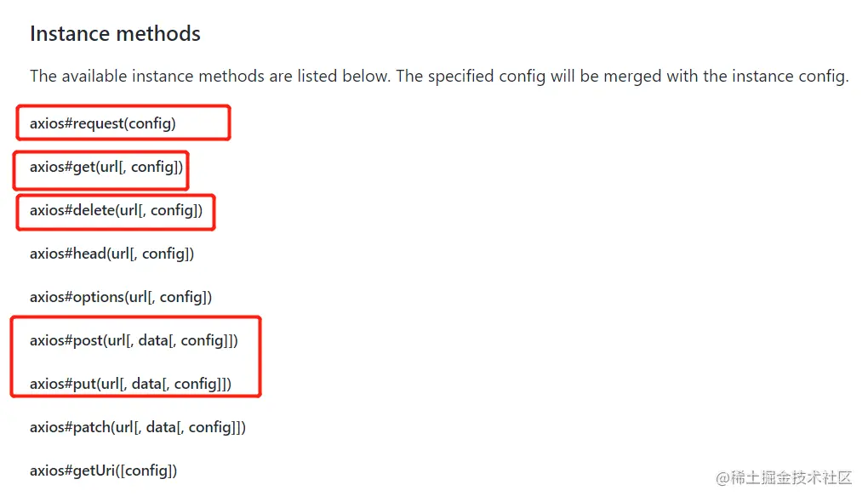The height and width of the screenshot is (502, 868).
Task: Select the axios#head method line
Action: [111, 254]
